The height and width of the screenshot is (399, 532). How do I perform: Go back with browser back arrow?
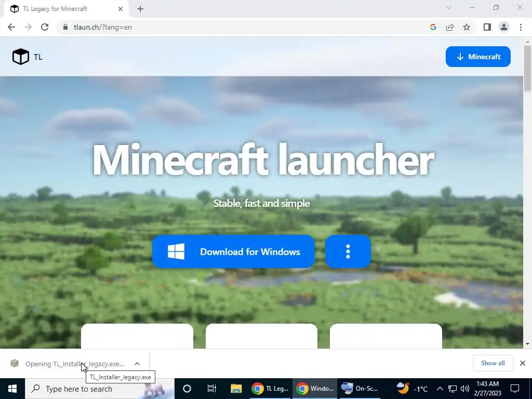point(11,27)
